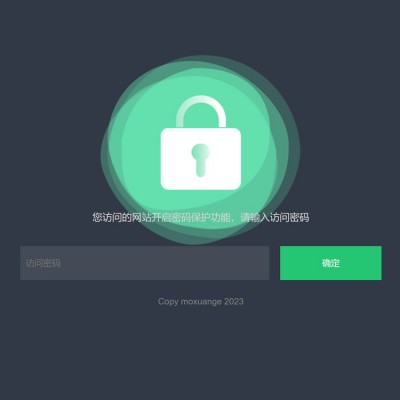Click the 'Copy moxuange 2023' footer text

point(201,302)
